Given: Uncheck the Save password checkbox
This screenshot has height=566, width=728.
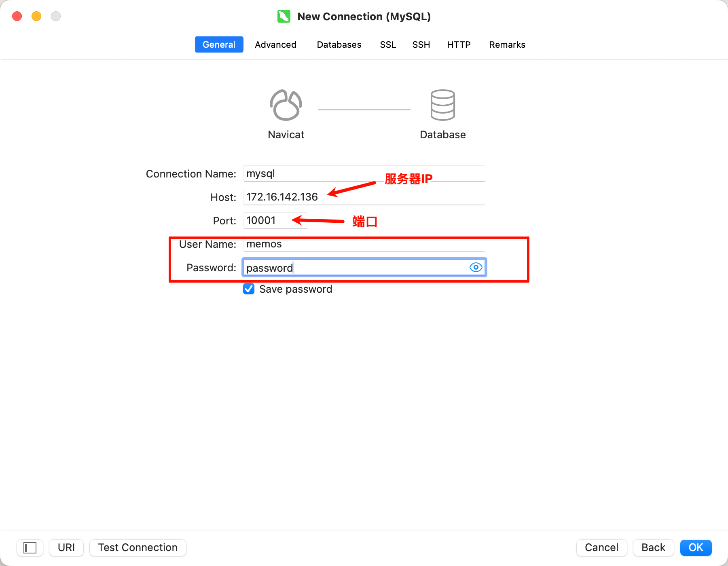Looking at the screenshot, I should 249,289.
